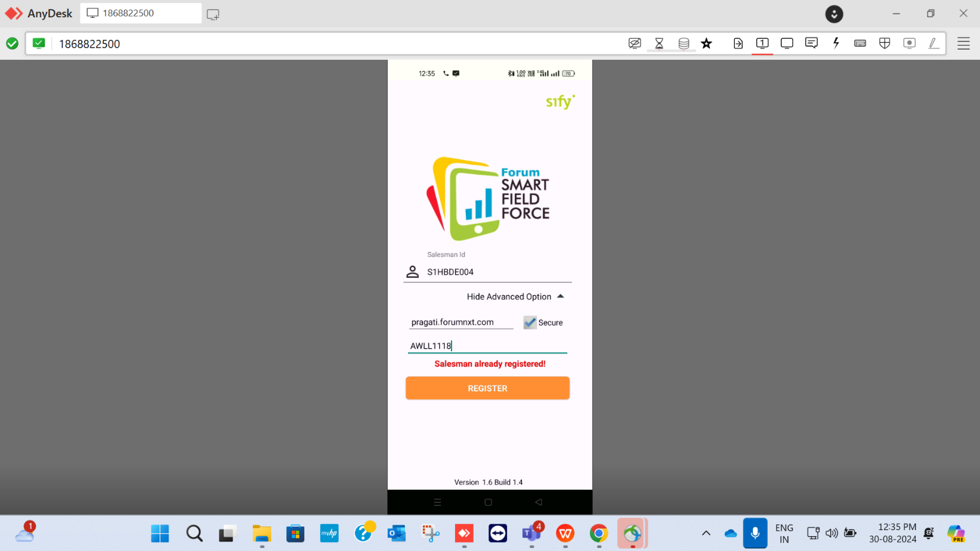The height and width of the screenshot is (551, 980).
Task: Switch to the 1868822500 session tab
Action: click(x=141, y=13)
